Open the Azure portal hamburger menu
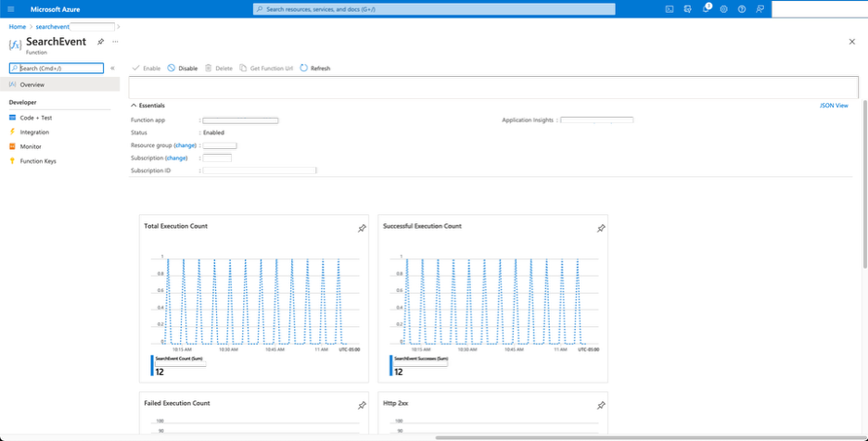The image size is (868, 441). click(11, 9)
